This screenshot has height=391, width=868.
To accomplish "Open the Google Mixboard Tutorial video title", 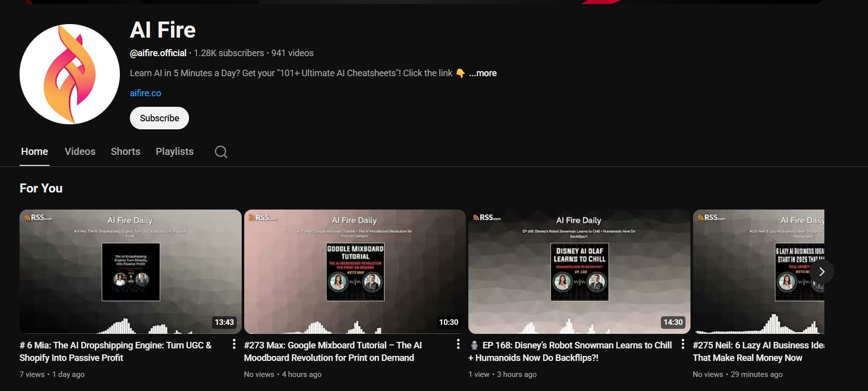I will click(x=333, y=351).
